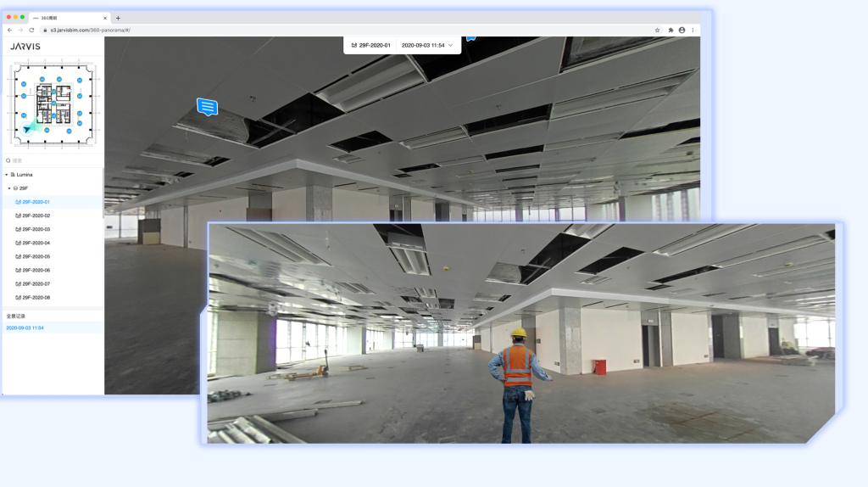Select panorama point 29F-2020-03
Screen dimensions: 868x487
(53, 229)
